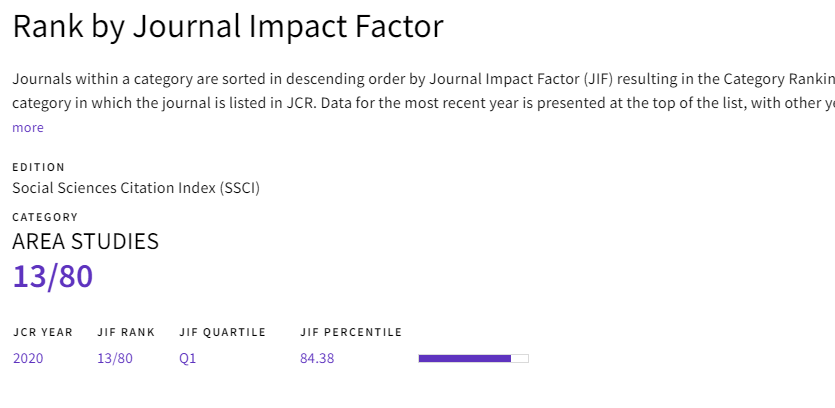
Task: Click the Q1 quartile value
Action: pos(188,358)
